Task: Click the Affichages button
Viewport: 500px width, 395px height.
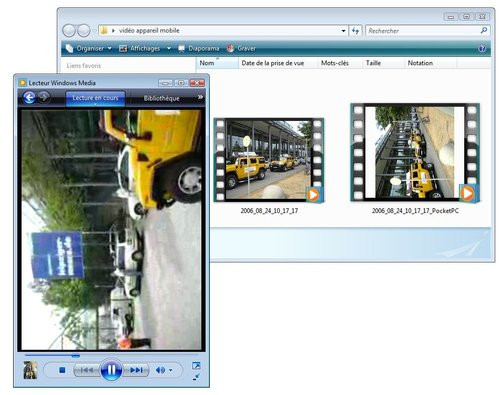Action: (140, 49)
